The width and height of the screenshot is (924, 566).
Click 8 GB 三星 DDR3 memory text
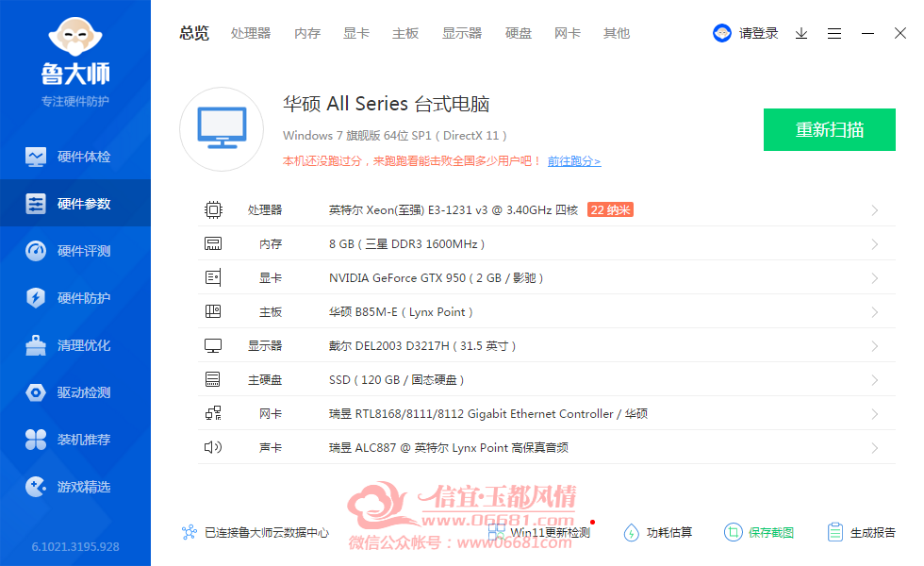point(406,244)
